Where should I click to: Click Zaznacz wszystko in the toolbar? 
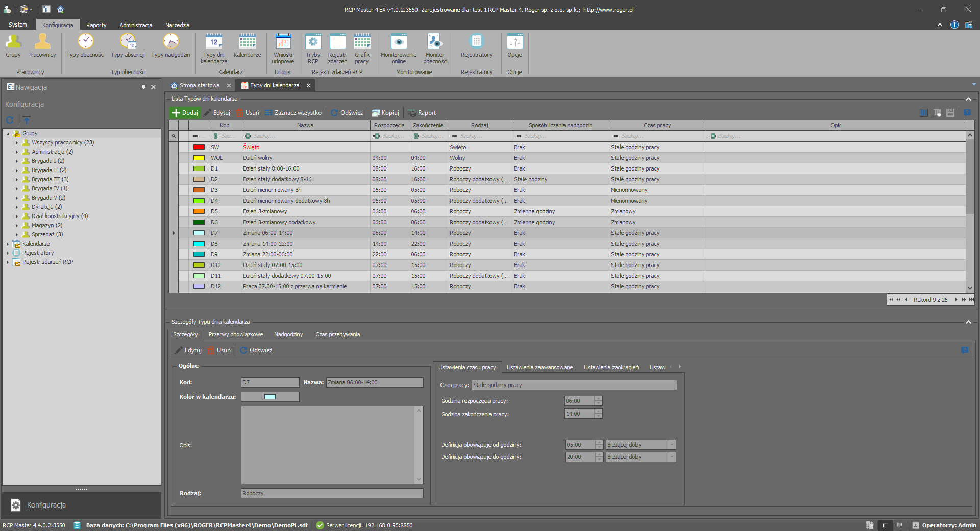pos(293,113)
